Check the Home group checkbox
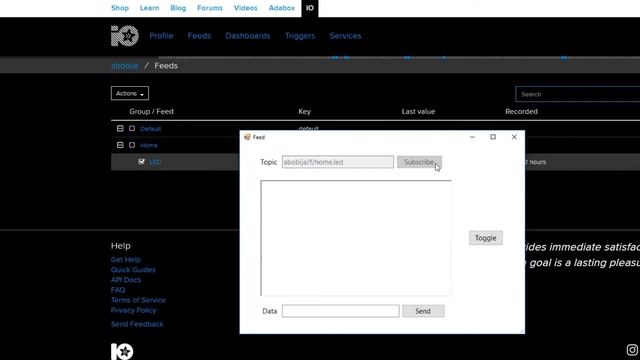 click(132, 145)
